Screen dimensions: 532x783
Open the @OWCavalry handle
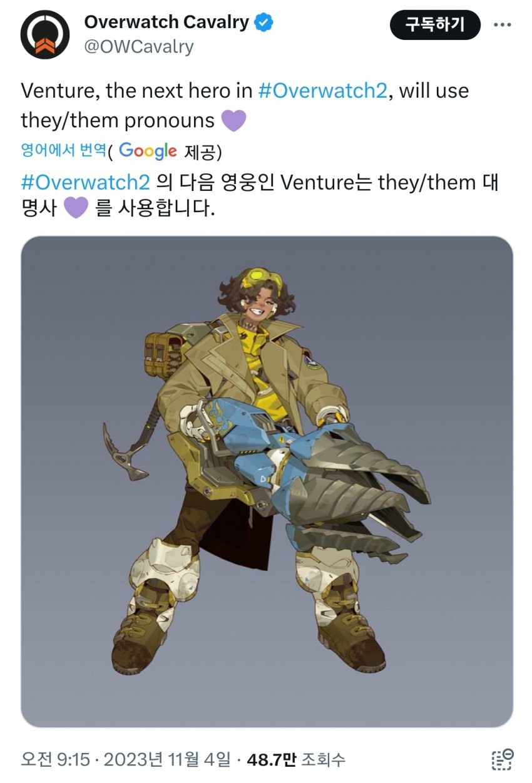click(x=138, y=46)
